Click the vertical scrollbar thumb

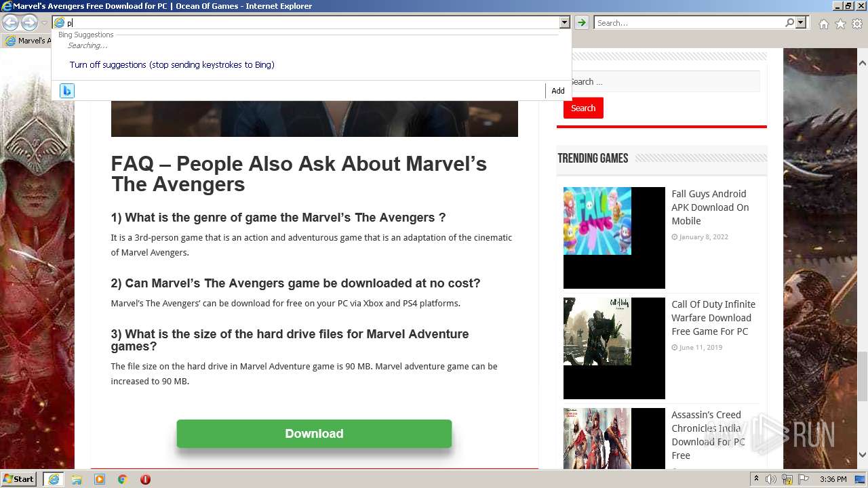tap(862, 378)
